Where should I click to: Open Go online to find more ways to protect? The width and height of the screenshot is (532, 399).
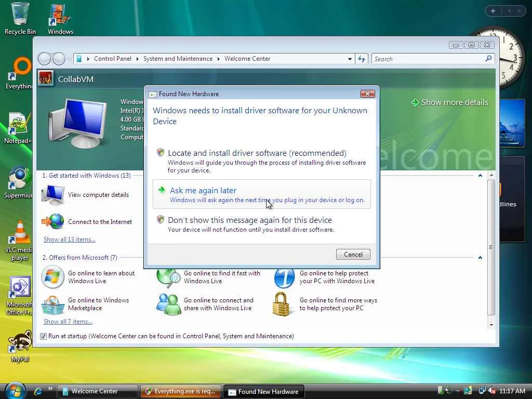(x=326, y=304)
